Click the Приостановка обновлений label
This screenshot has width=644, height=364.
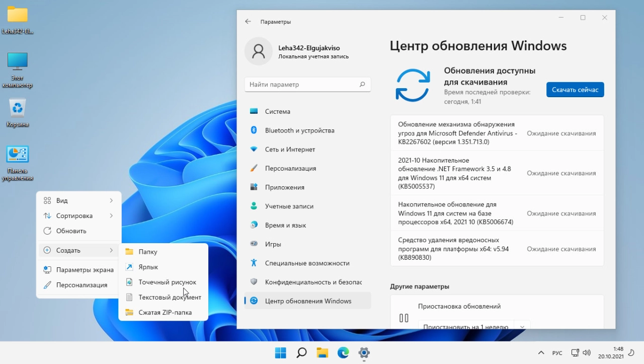459,306
